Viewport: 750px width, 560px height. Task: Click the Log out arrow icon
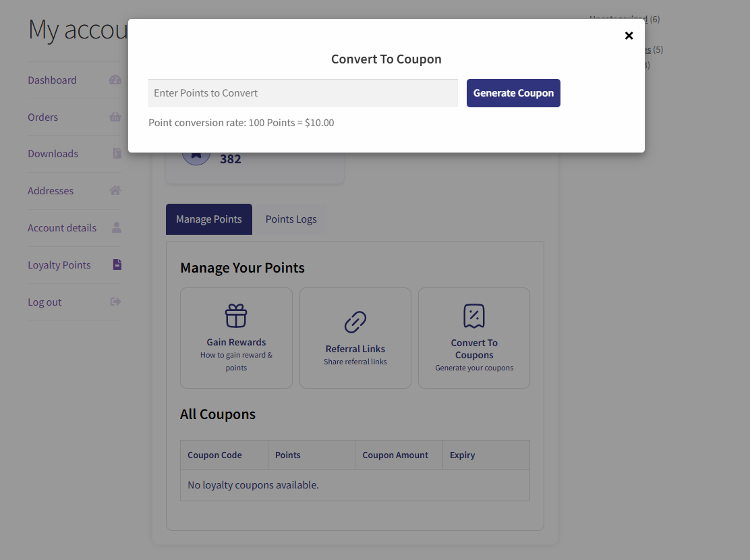coord(115,302)
